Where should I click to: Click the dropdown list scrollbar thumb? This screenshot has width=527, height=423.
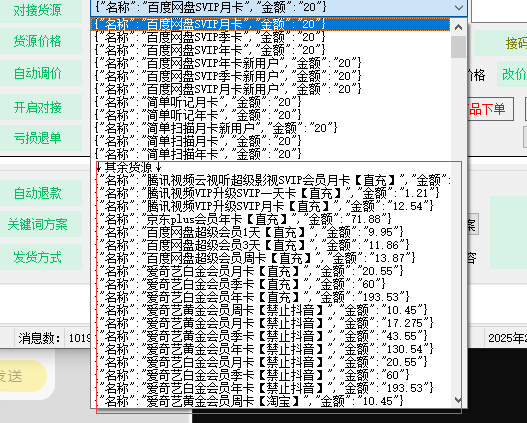click(x=458, y=47)
